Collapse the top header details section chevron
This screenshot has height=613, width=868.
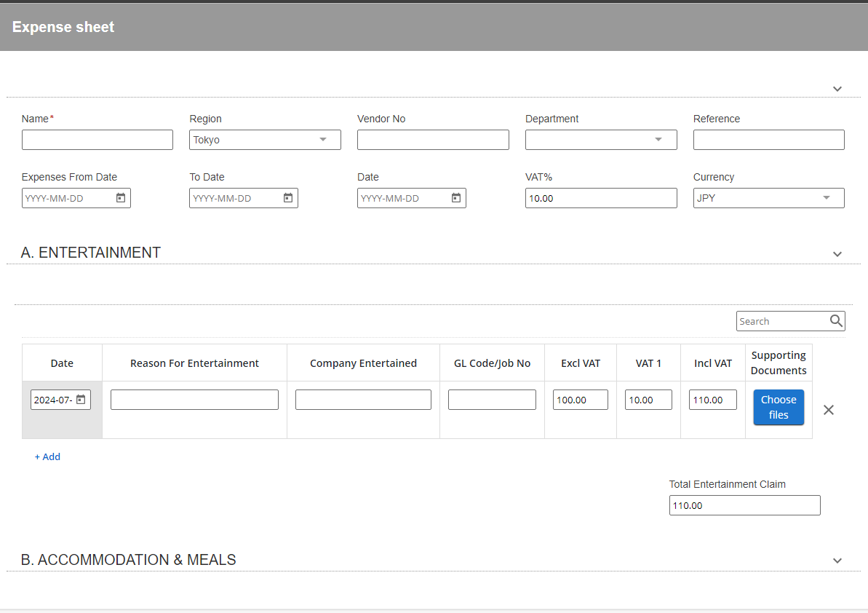pyautogui.click(x=837, y=89)
